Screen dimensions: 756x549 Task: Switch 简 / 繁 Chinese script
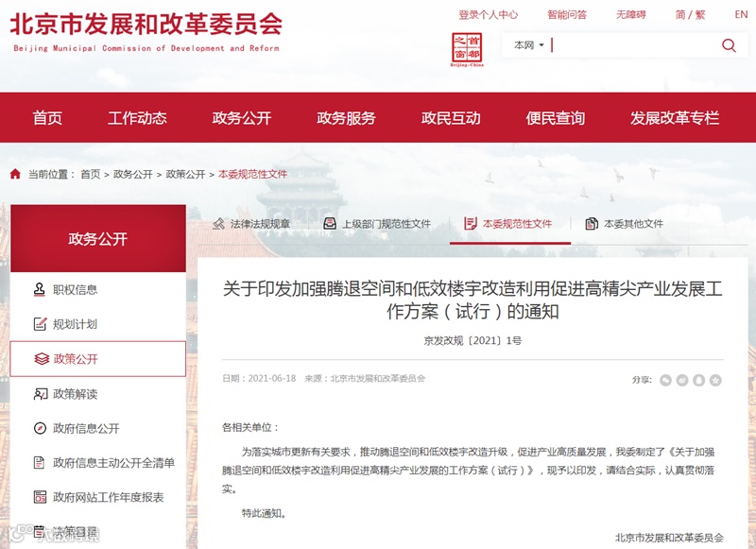click(x=690, y=15)
